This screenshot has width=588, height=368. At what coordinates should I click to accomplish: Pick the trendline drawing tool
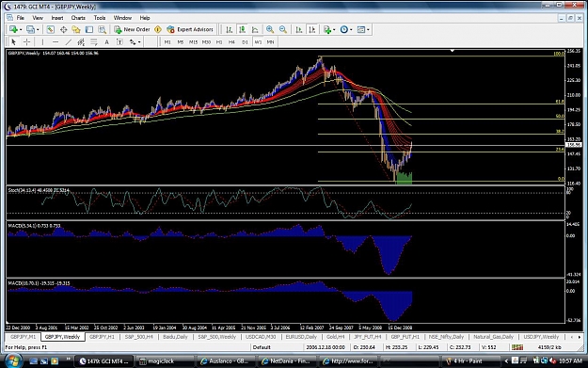[x=69, y=42]
